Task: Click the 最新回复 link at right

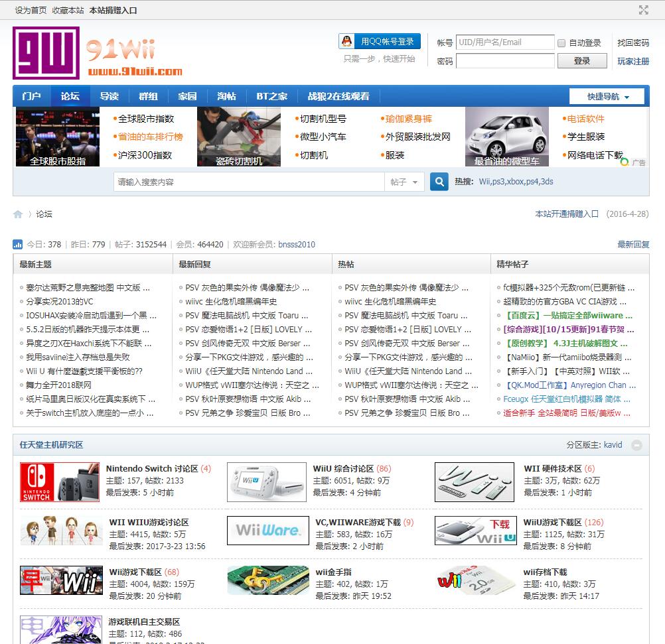Action: tap(633, 244)
